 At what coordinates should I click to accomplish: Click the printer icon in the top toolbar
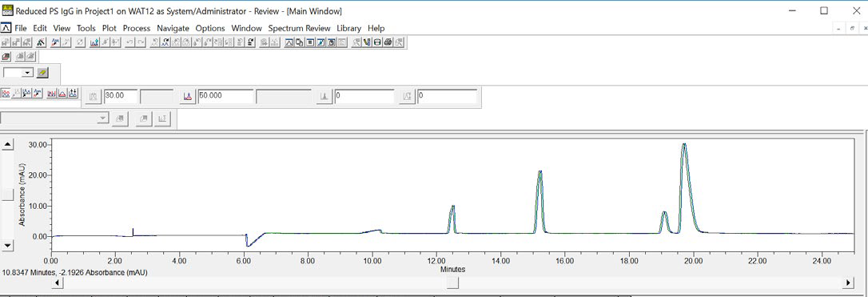coord(388,42)
